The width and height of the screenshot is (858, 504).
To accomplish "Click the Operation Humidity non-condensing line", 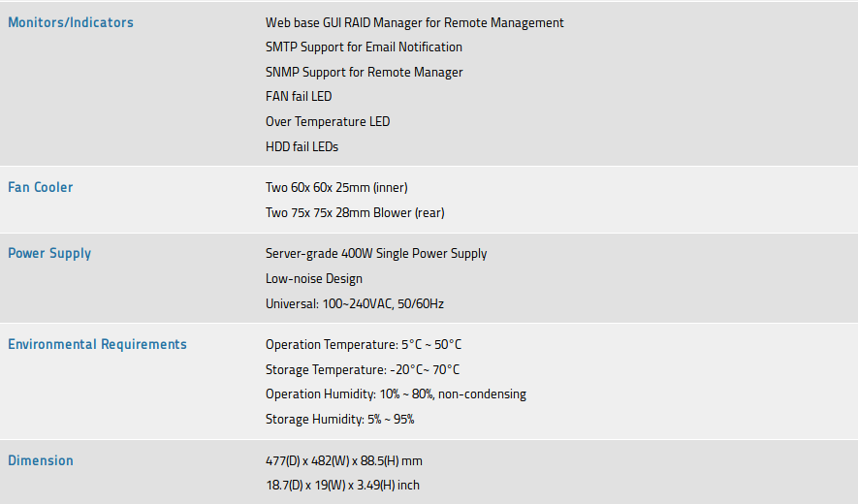I will [396, 394].
